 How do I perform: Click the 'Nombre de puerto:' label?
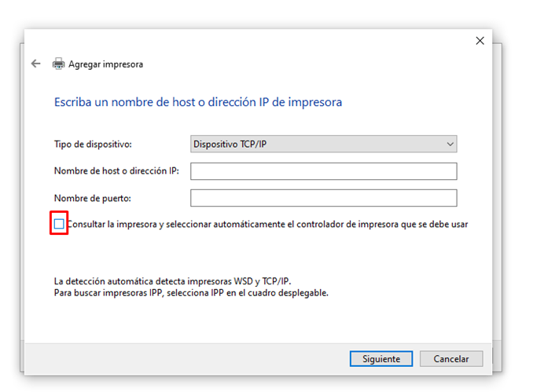tap(92, 198)
